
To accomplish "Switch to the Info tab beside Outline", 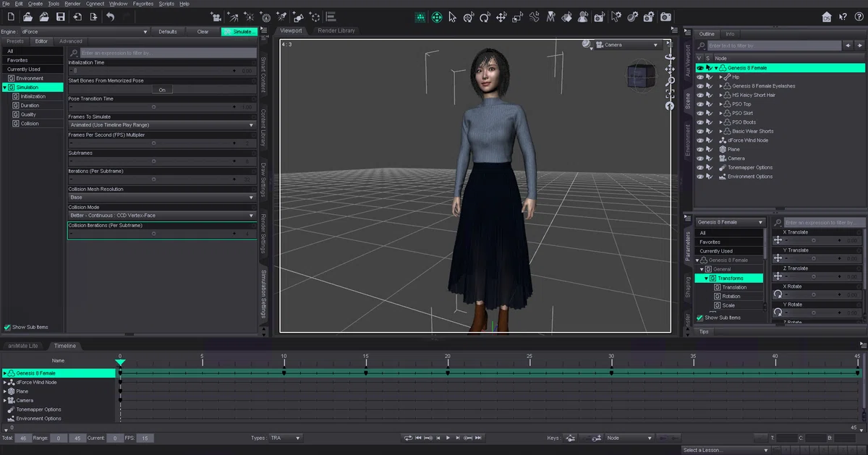I will pos(731,34).
